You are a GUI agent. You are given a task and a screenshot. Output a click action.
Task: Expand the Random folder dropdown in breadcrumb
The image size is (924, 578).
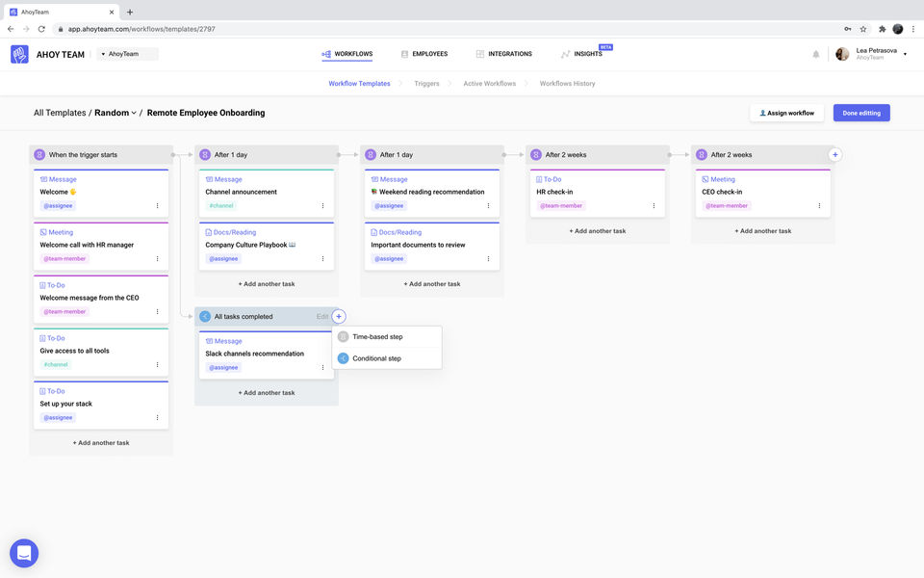115,113
